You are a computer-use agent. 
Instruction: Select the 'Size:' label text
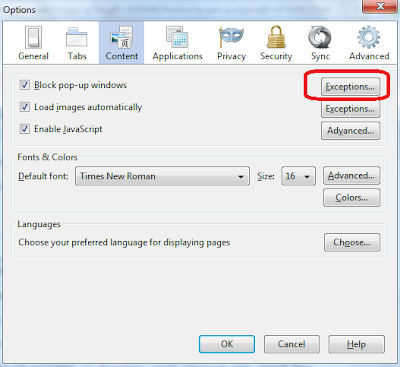266,176
